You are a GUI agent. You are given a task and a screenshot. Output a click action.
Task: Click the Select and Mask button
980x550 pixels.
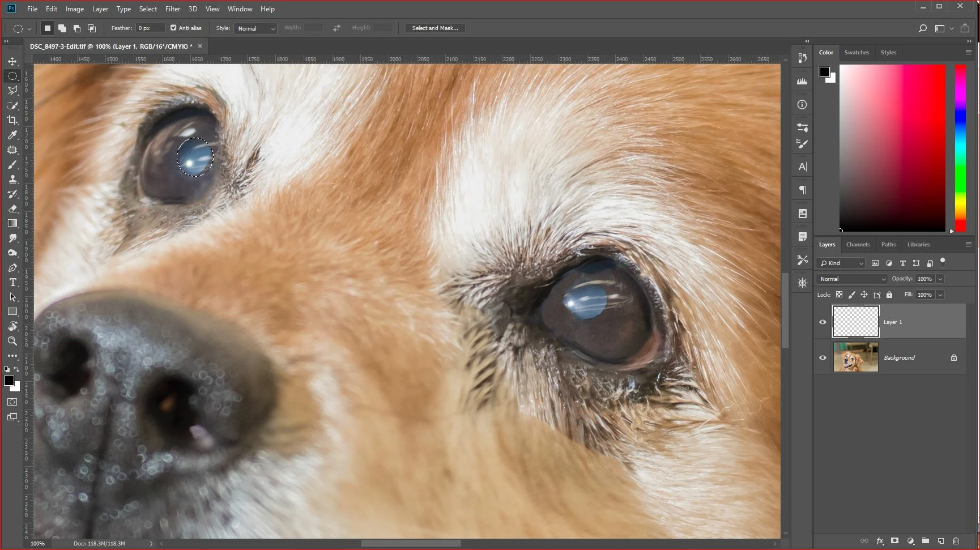pyautogui.click(x=435, y=28)
